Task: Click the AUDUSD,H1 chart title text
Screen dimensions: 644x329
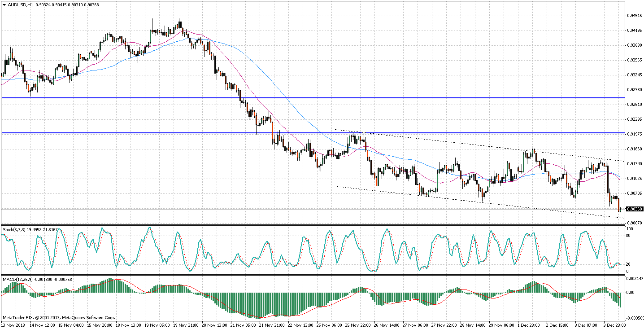Action: [x=20, y=4]
